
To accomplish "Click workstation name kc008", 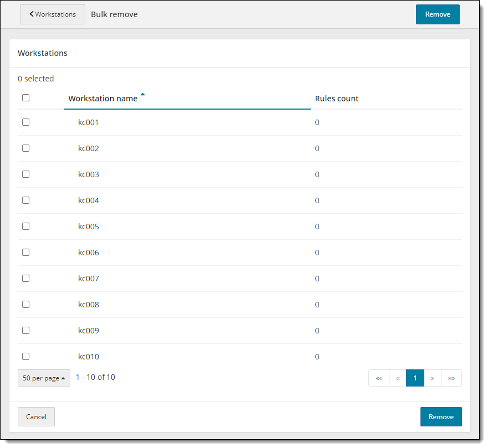I will pyautogui.click(x=89, y=305).
